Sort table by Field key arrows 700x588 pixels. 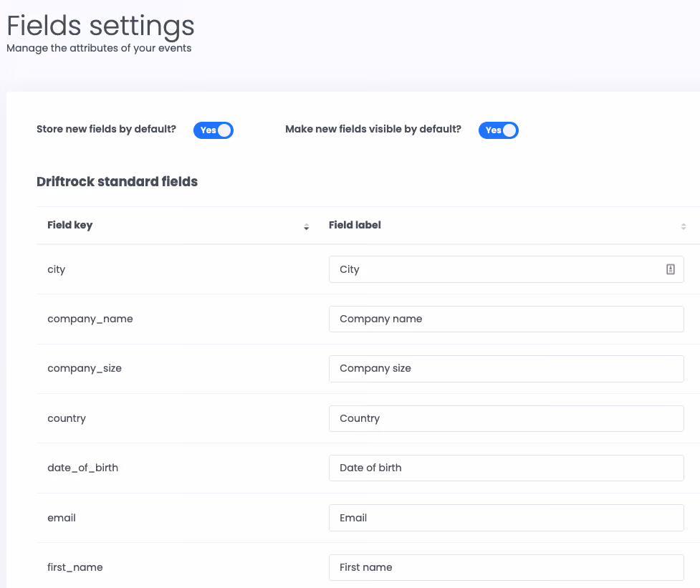click(306, 226)
